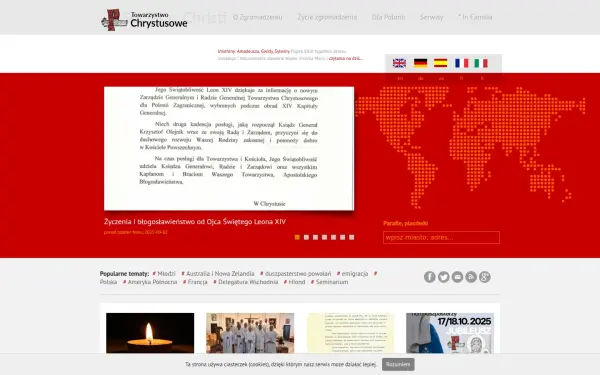Click the dotted world map

[x=470, y=147]
